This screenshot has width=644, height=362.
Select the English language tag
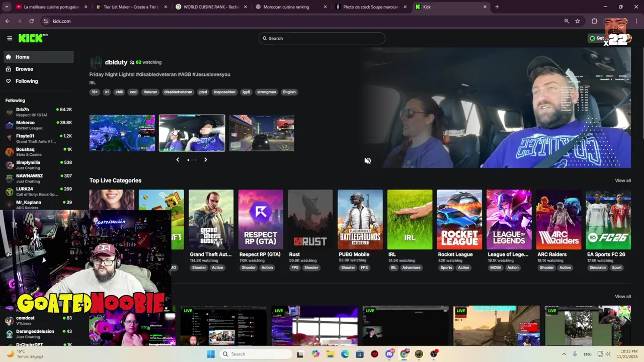[x=289, y=92]
